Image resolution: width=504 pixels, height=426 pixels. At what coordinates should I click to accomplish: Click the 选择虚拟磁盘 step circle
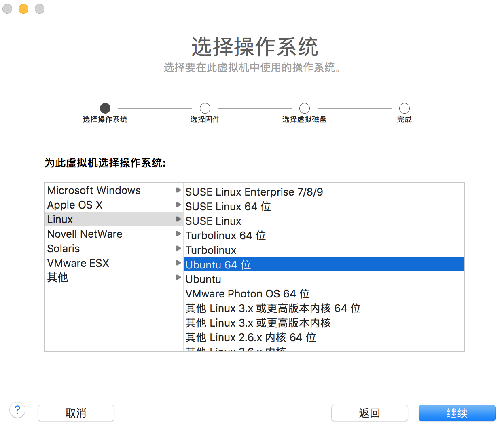305,108
